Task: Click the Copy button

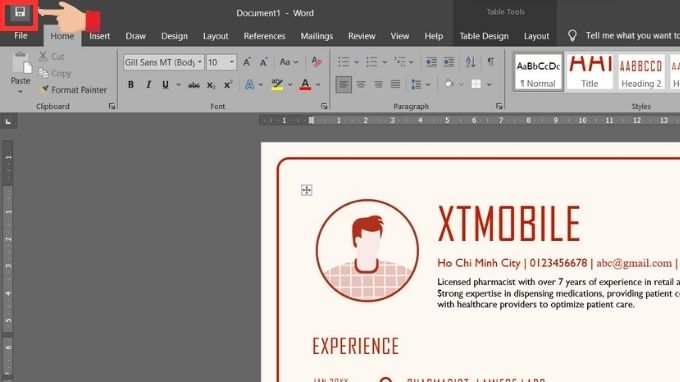Action: (55, 73)
